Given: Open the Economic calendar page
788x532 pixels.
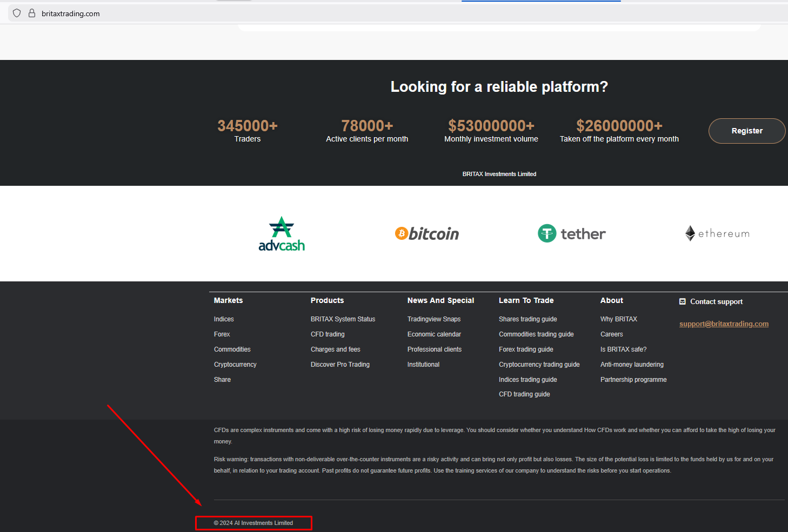Looking at the screenshot, I should (434, 334).
